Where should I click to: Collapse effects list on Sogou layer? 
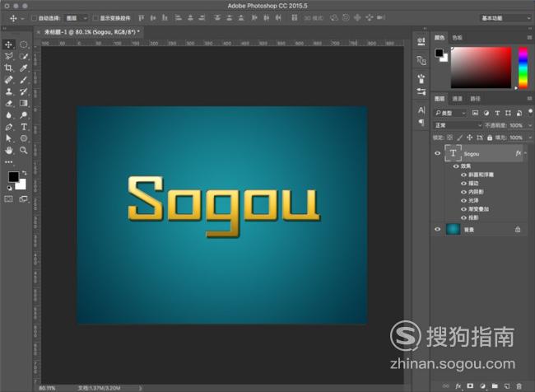coord(525,153)
